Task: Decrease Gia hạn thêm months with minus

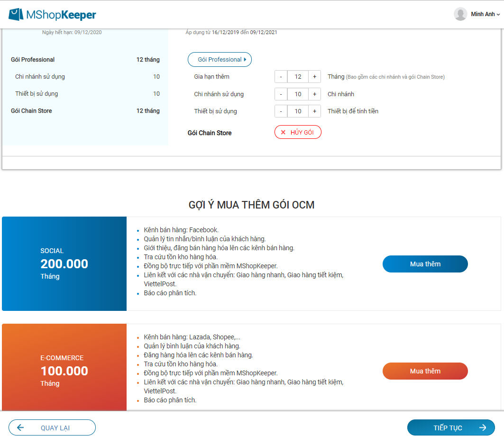Action: (281, 77)
